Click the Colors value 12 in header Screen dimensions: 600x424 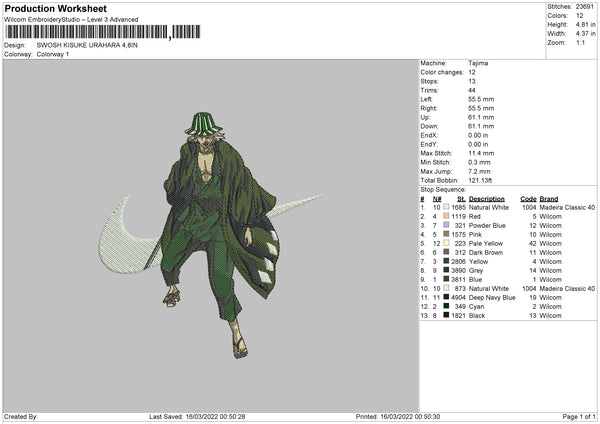(579, 16)
